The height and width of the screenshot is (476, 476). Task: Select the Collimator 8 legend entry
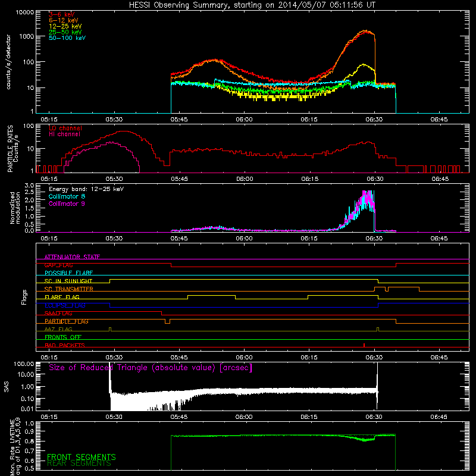pyautogui.click(x=67, y=196)
